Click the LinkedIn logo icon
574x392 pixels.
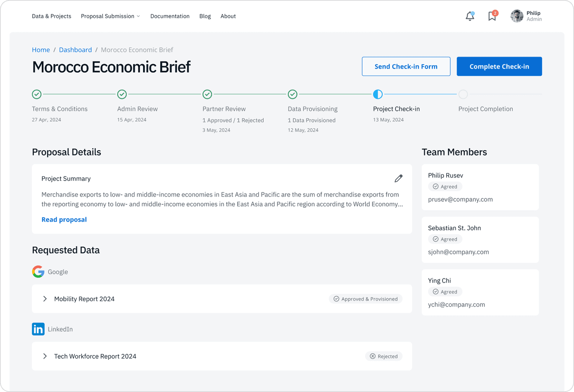(x=38, y=329)
